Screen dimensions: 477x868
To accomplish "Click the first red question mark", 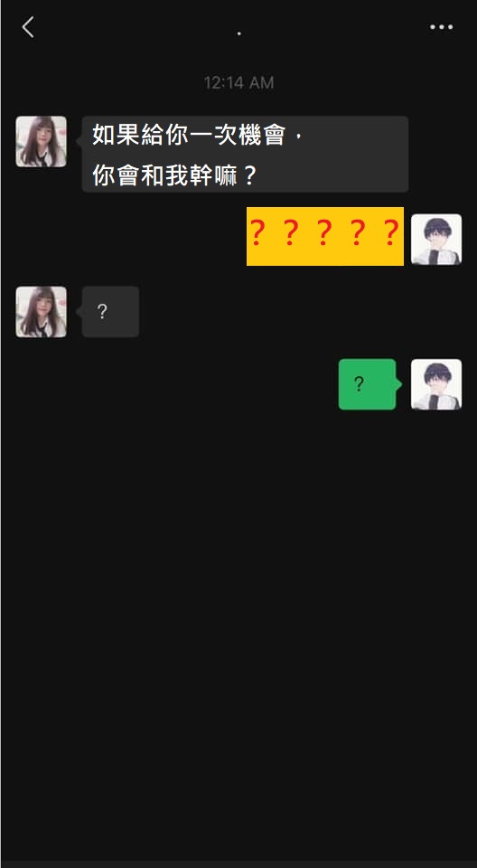I will click(257, 233).
